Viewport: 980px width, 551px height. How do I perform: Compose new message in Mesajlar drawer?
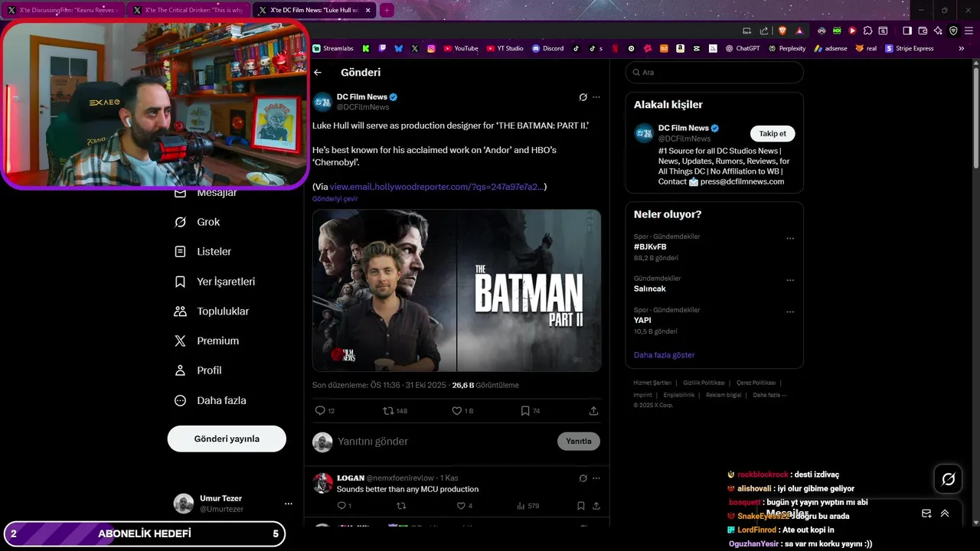coord(926,514)
